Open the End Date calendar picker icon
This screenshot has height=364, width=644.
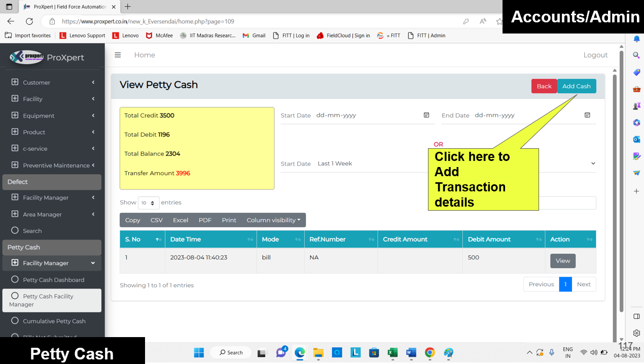point(587,115)
